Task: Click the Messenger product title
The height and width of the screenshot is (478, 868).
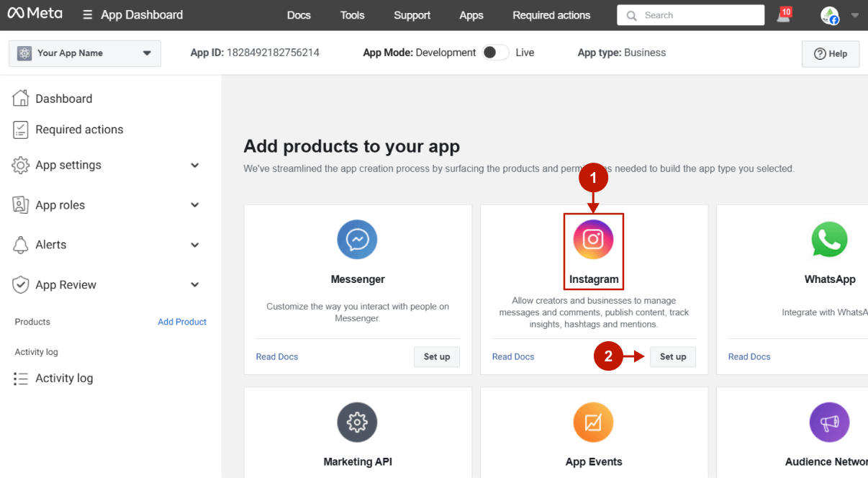Action: [x=358, y=279]
